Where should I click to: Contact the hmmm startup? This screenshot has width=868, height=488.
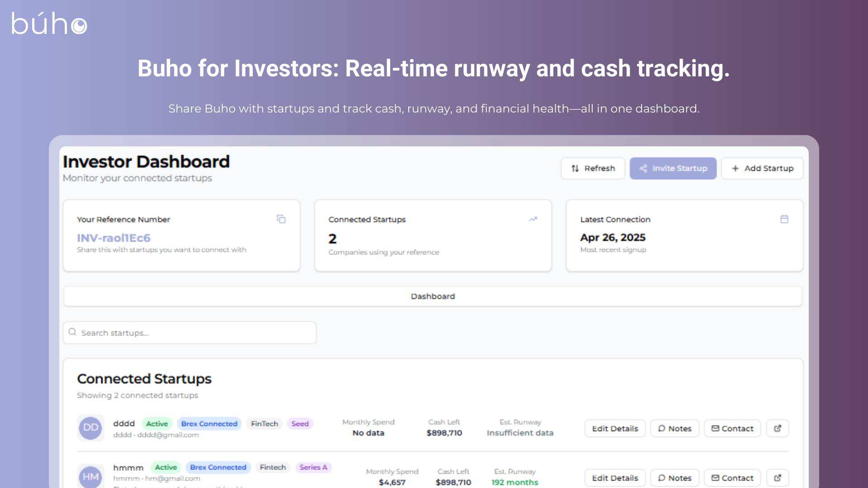732,478
